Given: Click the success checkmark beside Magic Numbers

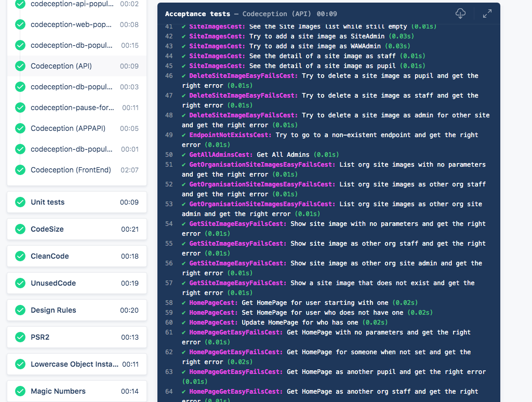Looking at the screenshot, I should 20,391.
